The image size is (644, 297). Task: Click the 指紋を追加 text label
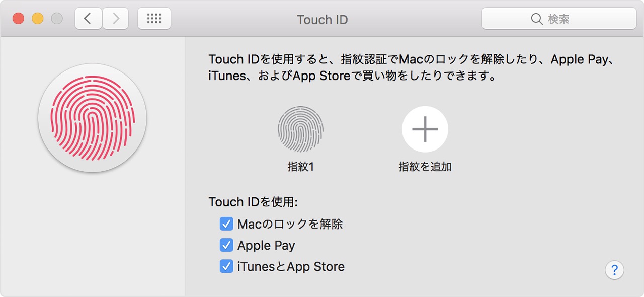pos(425,167)
